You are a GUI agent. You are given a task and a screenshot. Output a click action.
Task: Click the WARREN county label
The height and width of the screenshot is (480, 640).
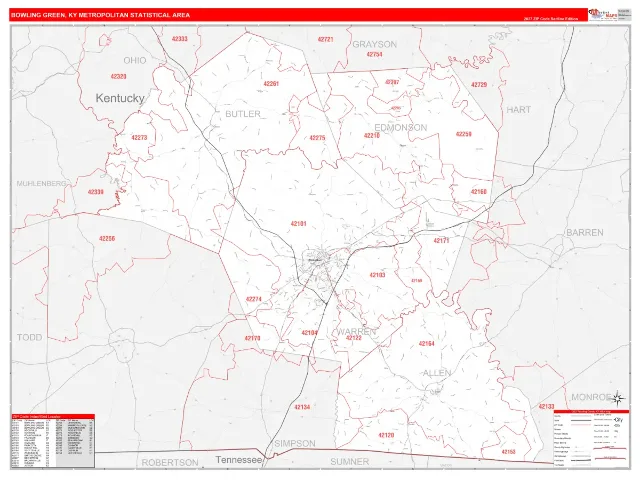click(x=356, y=331)
